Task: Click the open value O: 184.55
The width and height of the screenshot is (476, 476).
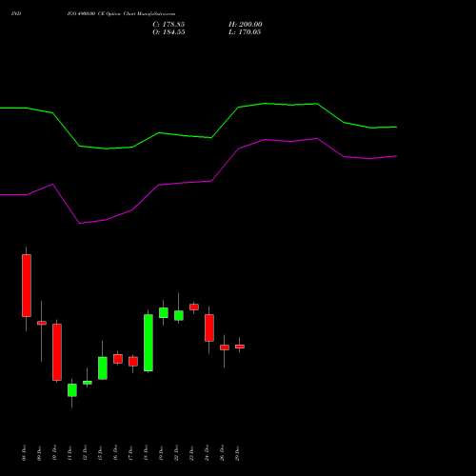Action: [169, 32]
